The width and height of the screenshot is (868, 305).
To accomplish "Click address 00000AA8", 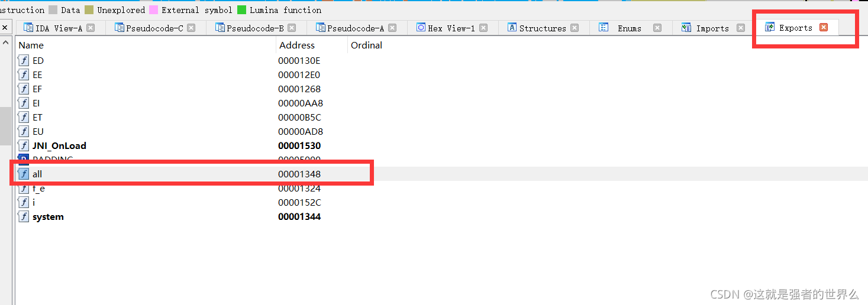I will [301, 103].
